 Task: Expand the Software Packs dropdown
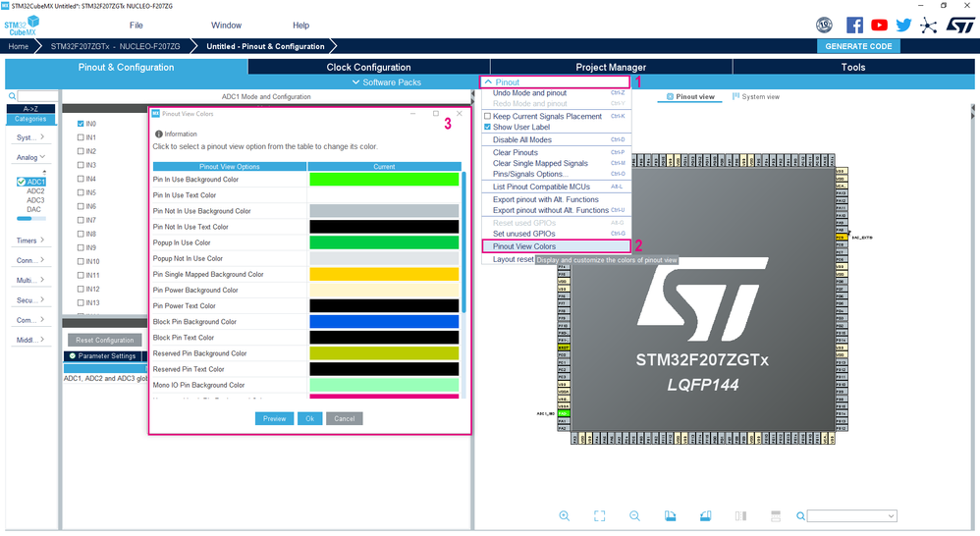coord(386,81)
